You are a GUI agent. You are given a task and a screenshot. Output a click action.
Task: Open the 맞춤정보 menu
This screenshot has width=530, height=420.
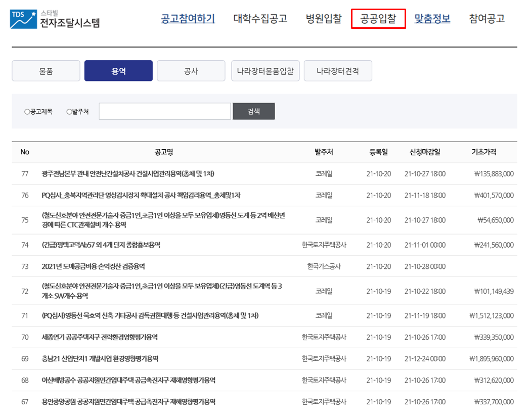432,18
